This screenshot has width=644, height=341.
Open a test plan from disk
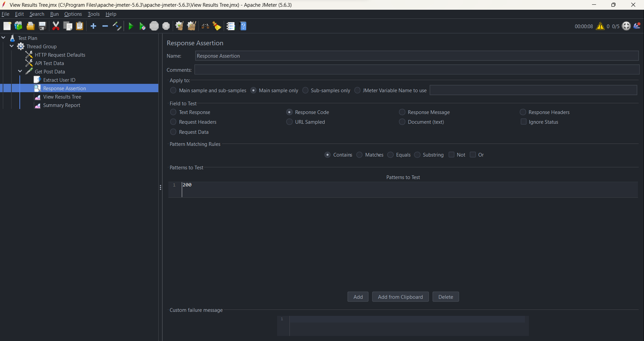click(x=30, y=26)
